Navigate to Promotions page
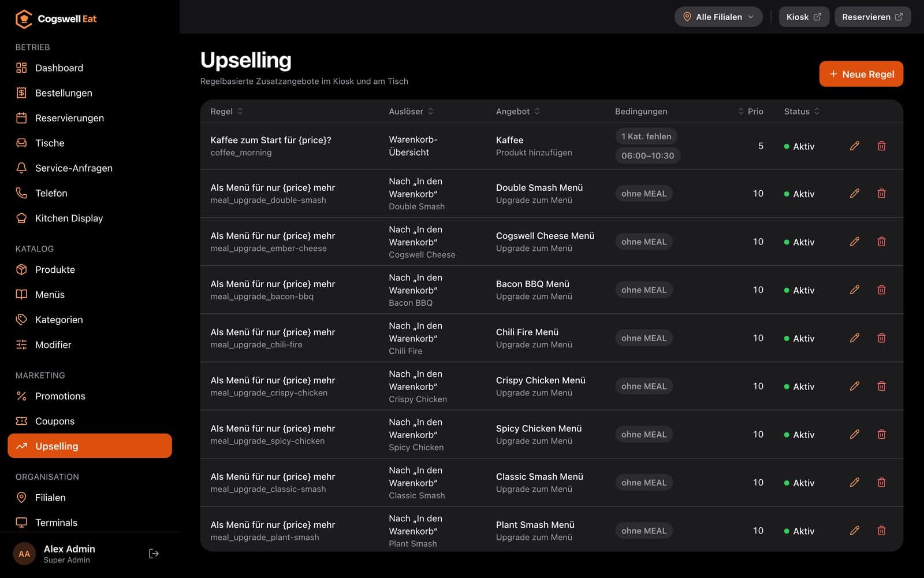Viewport: 924px width, 578px height. tap(90, 396)
